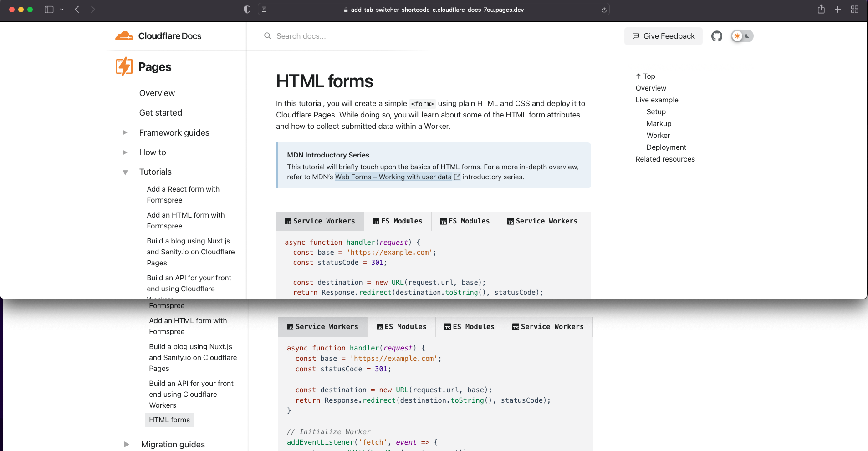Click the browser forward arrow

pyautogui.click(x=93, y=10)
